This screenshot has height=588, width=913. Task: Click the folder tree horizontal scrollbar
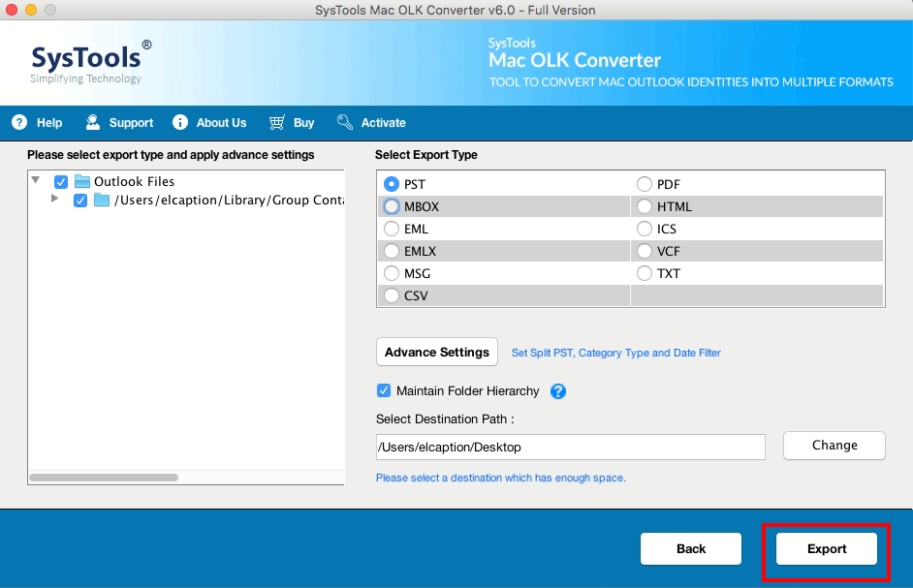(104, 478)
